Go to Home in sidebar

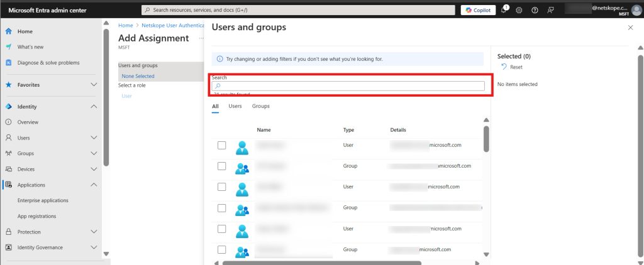(25, 31)
